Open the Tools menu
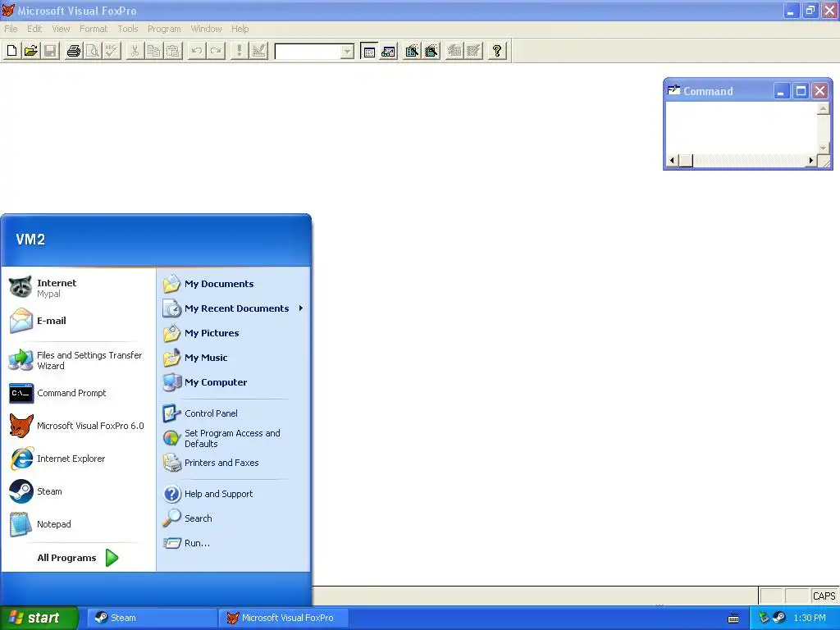The width and height of the screenshot is (840, 630). click(x=127, y=29)
